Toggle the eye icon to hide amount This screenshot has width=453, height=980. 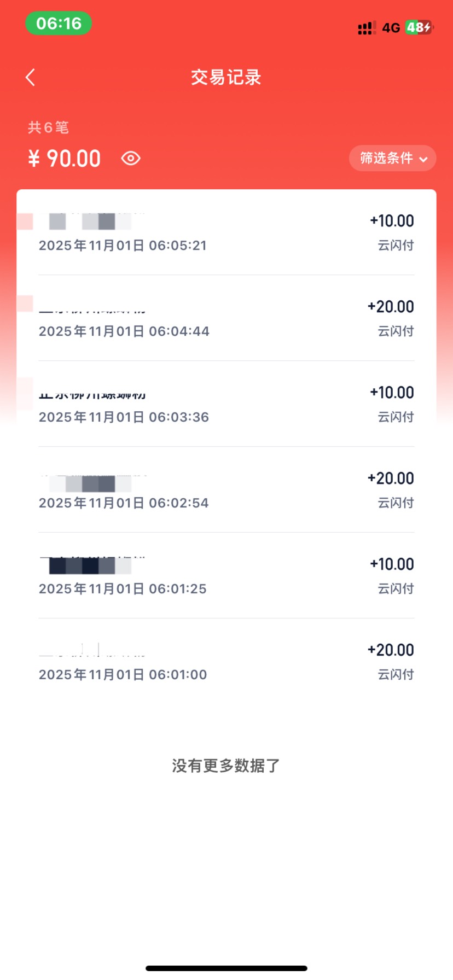pyautogui.click(x=131, y=159)
